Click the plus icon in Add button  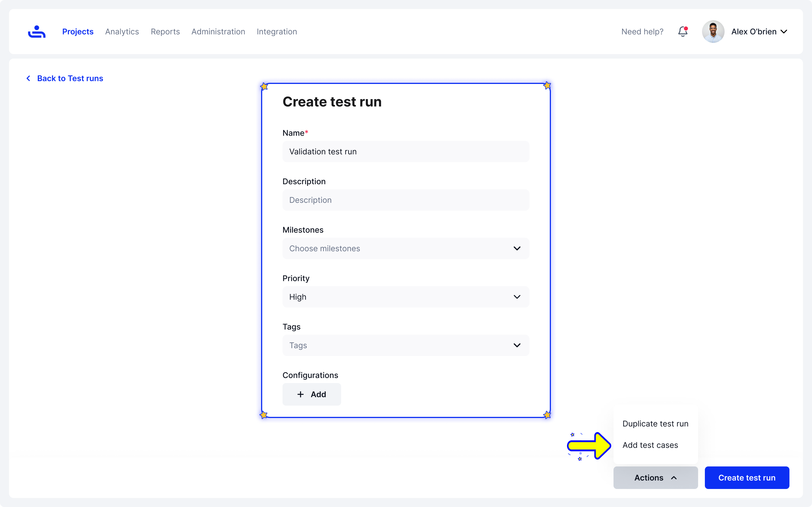click(x=300, y=394)
